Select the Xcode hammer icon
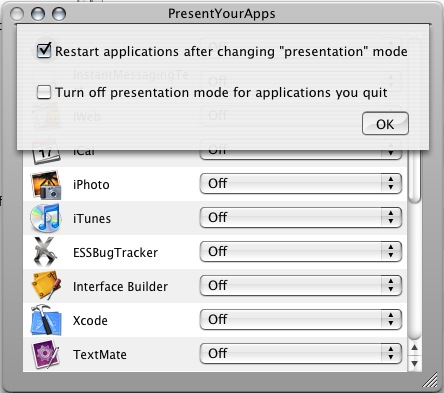The width and height of the screenshot is (444, 393). click(x=46, y=320)
